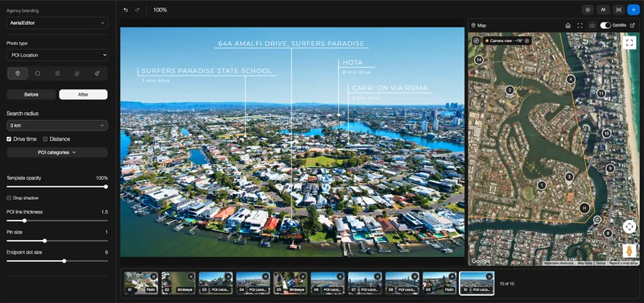Click the H marker on the map
Viewport: 644px width, 303px height.
click(584, 208)
